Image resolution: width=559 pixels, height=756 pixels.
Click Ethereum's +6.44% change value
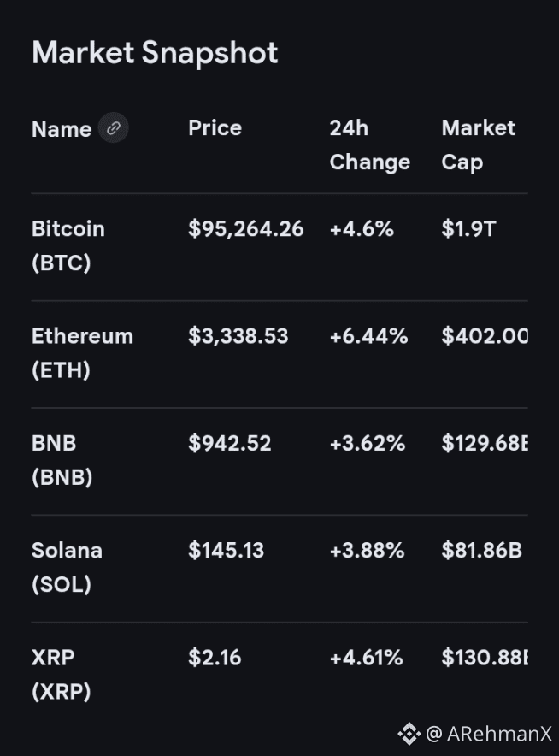tap(368, 336)
